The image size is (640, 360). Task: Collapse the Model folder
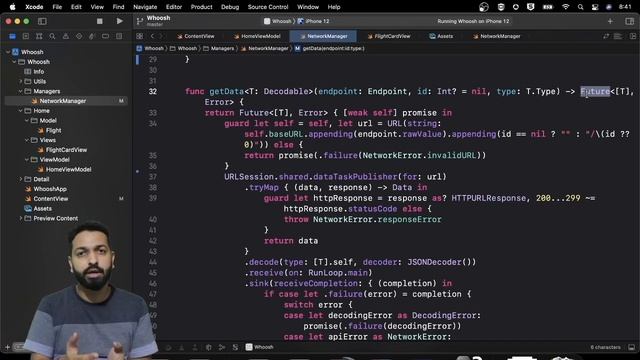pyautogui.click(x=27, y=120)
